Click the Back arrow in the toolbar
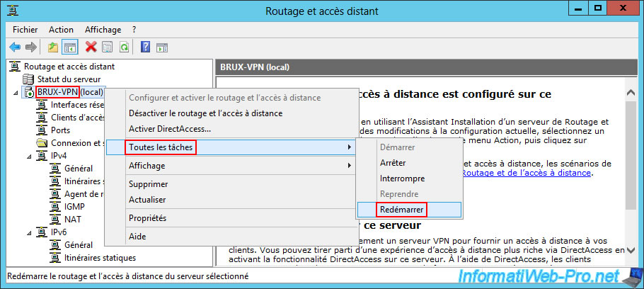Screen dimensions: 644x289 (x=15, y=47)
